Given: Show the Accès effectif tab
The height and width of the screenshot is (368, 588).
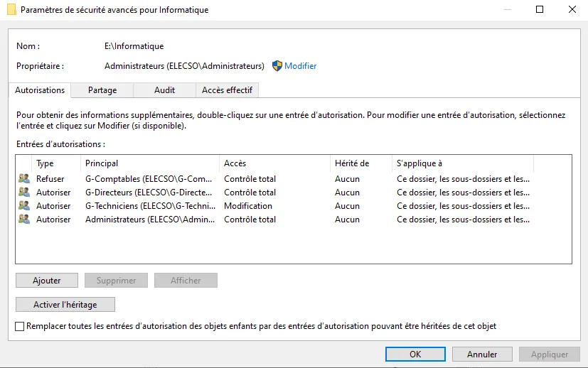Looking at the screenshot, I should click(x=227, y=90).
